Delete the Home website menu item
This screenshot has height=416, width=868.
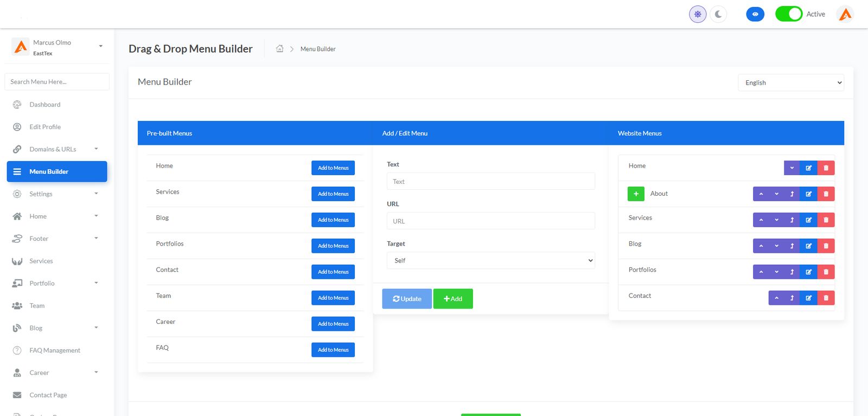click(x=826, y=168)
